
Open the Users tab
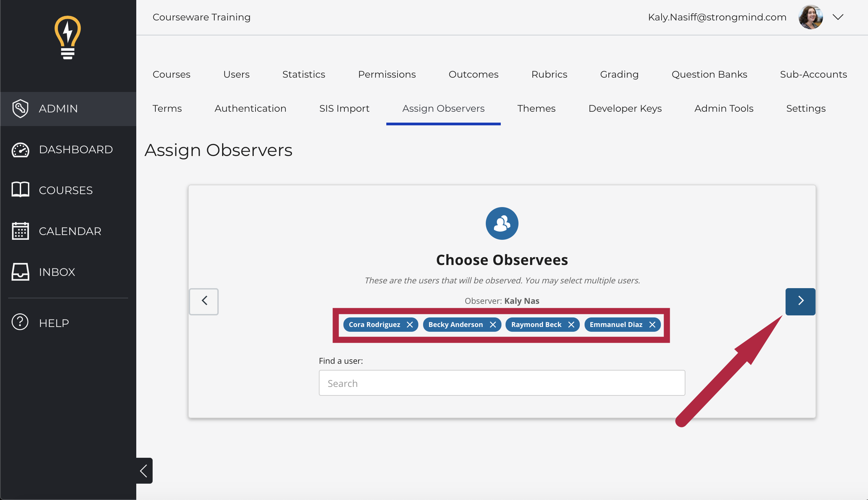pyautogui.click(x=236, y=74)
